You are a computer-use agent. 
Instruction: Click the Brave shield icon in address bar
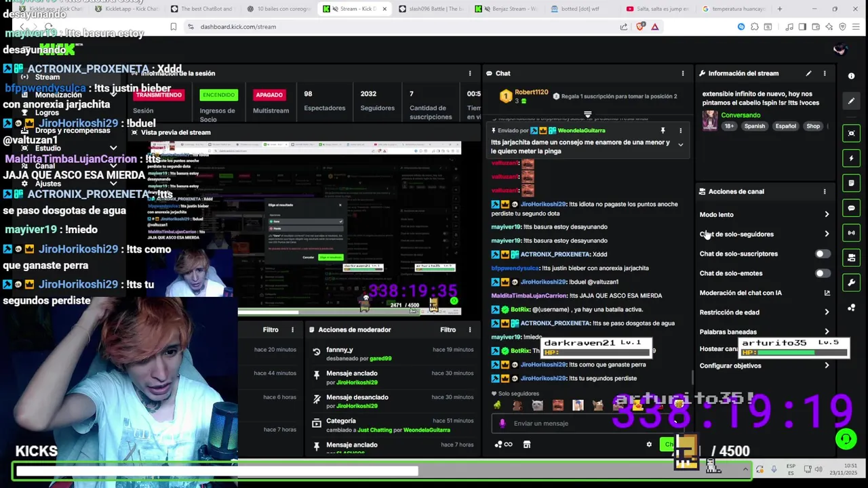tap(641, 26)
